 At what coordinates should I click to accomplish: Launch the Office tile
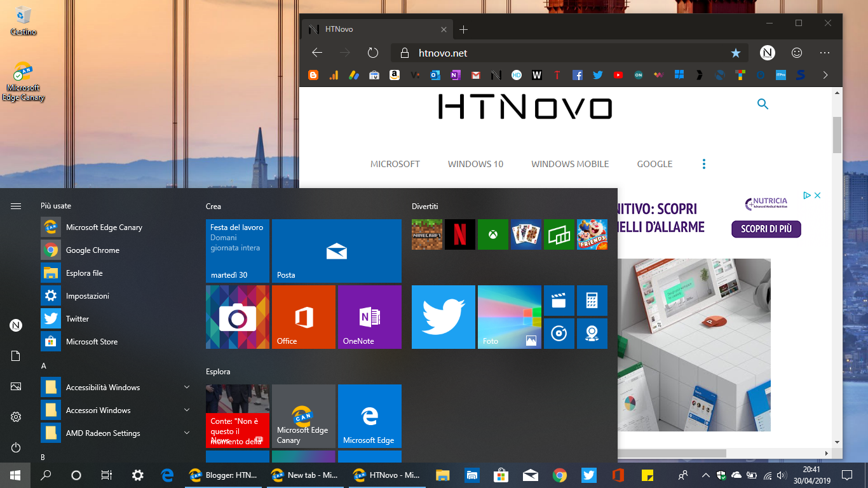(x=304, y=317)
